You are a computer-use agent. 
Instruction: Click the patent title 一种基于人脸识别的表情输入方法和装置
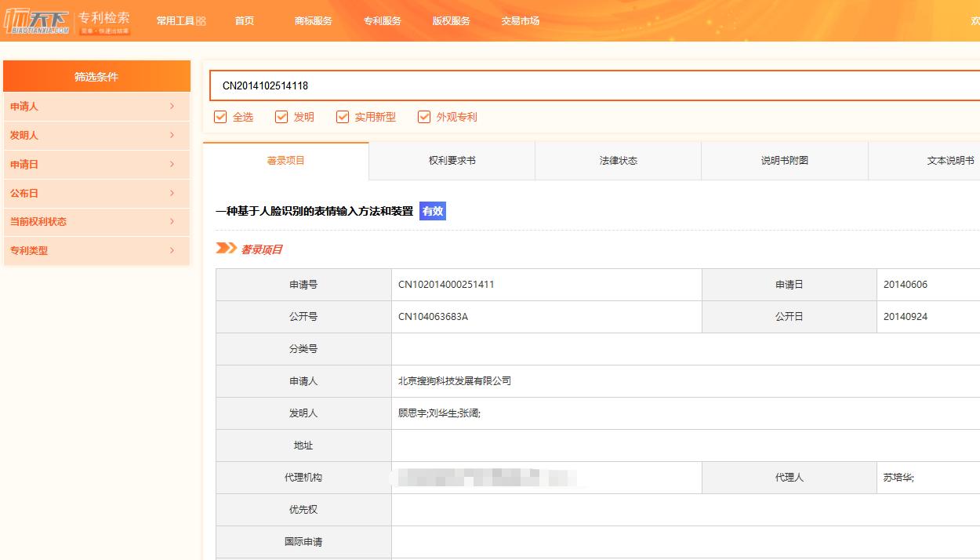coord(312,210)
